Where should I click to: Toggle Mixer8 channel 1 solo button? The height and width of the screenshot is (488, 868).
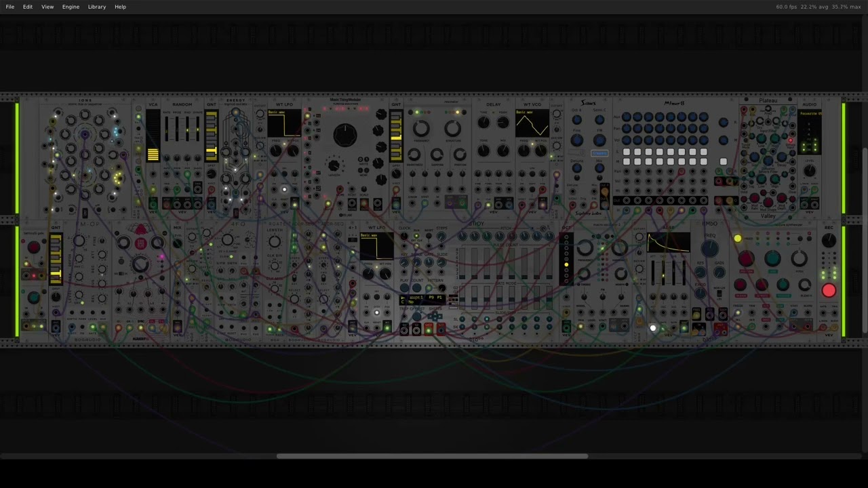[627, 152]
